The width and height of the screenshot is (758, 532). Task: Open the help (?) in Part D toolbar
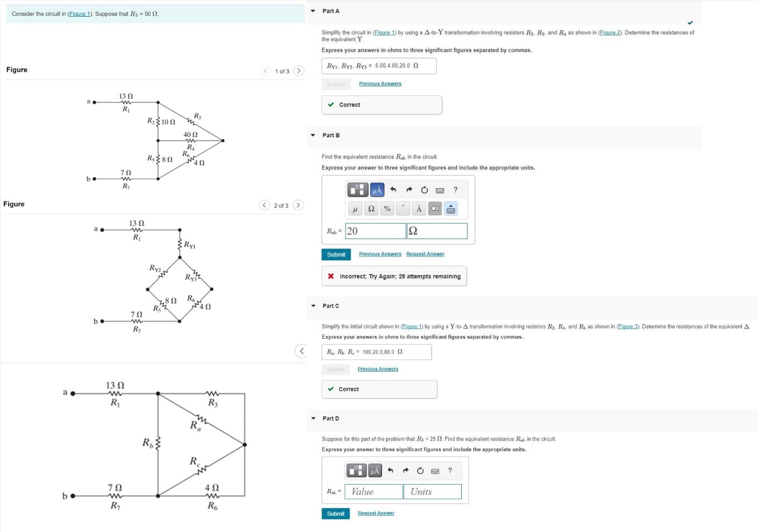coord(450,471)
